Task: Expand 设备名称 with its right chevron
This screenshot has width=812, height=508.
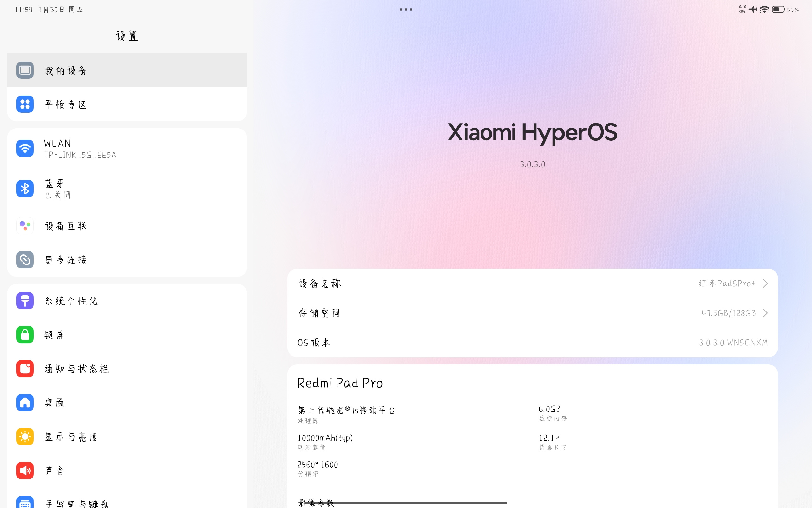Action: coord(765,283)
